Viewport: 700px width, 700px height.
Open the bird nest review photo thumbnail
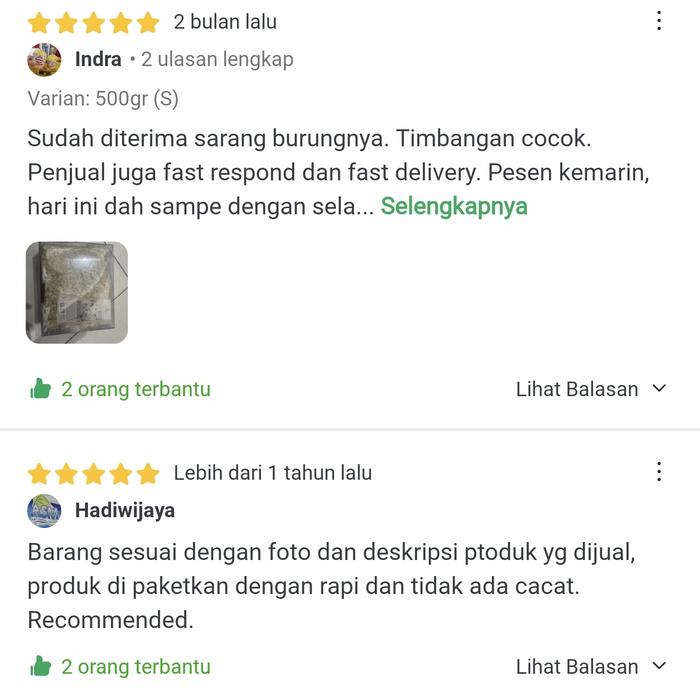[x=77, y=292]
